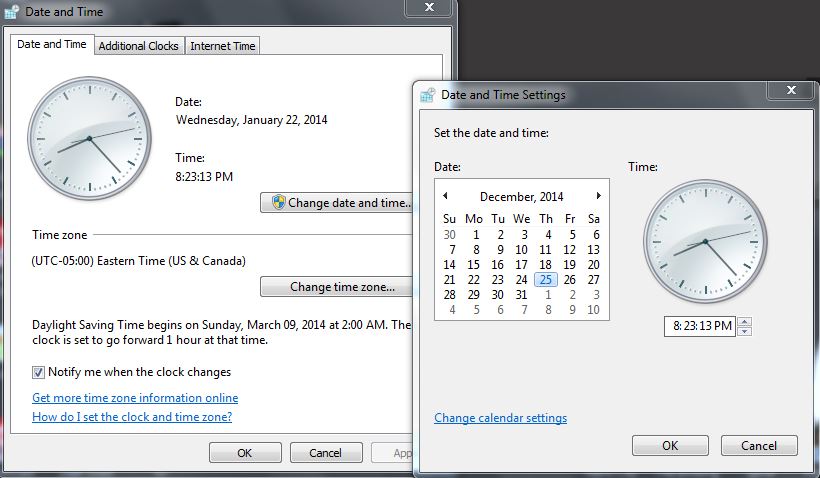820x478 pixels.
Task: Click the December, 2014 month header
Action: [x=521, y=197]
